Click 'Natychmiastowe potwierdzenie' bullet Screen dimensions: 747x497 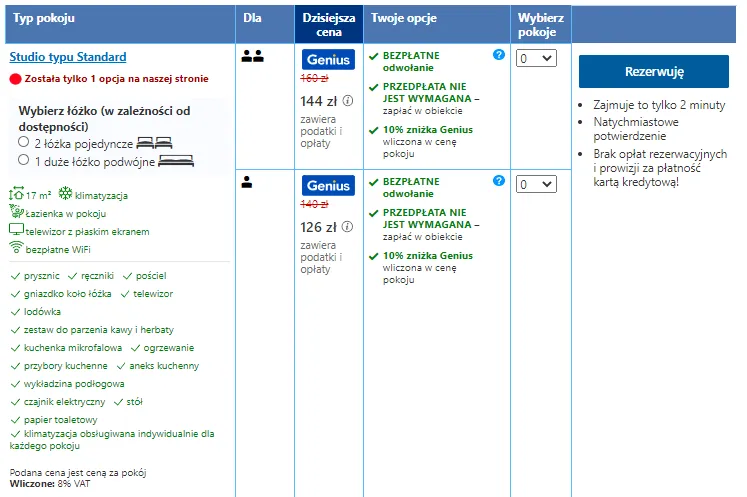pyautogui.click(x=636, y=129)
